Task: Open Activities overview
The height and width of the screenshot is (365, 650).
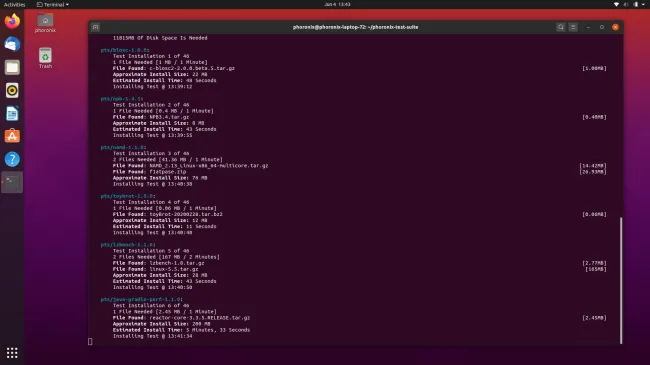Action: tap(15, 5)
